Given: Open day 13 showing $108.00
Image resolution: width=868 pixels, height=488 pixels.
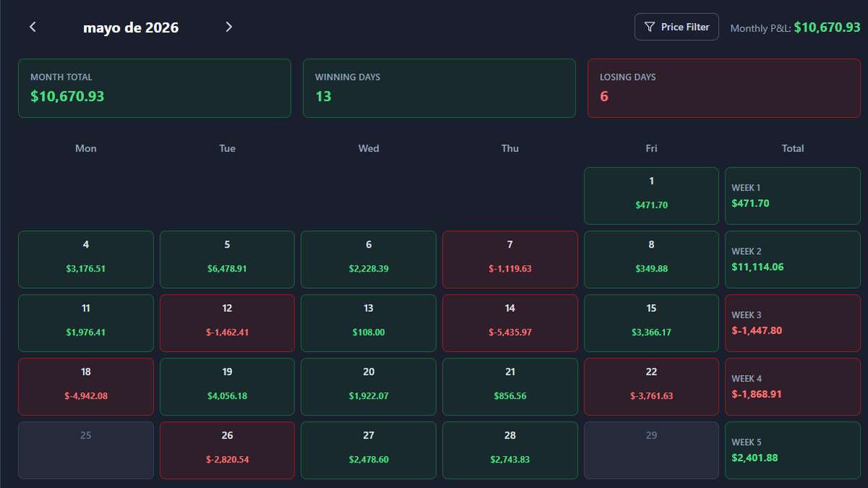Looking at the screenshot, I should click(x=369, y=323).
